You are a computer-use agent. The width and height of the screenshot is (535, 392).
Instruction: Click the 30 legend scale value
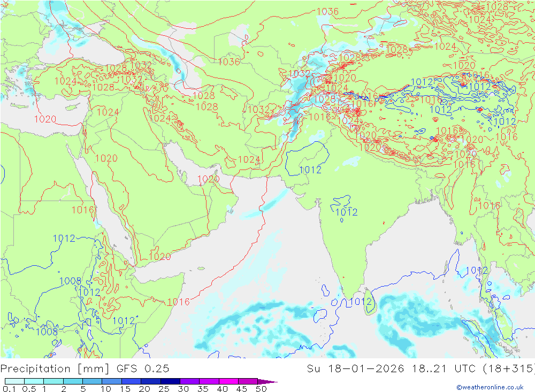183,389
